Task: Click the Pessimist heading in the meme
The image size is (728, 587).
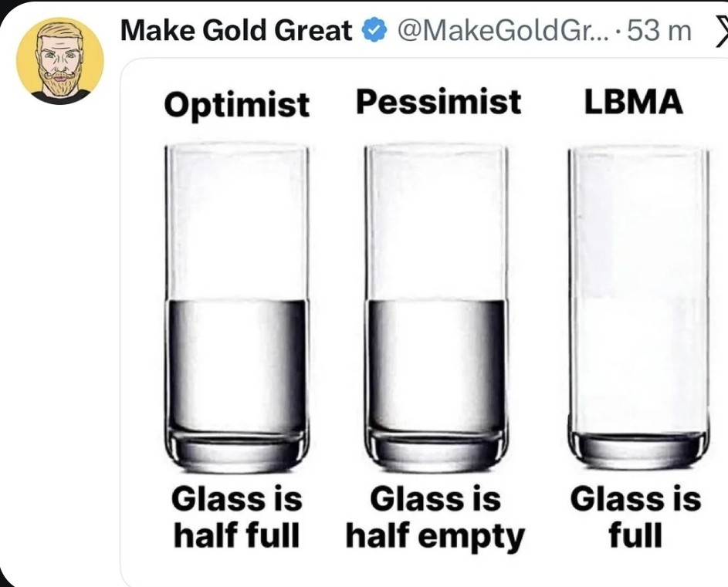Action: [x=438, y=102]
